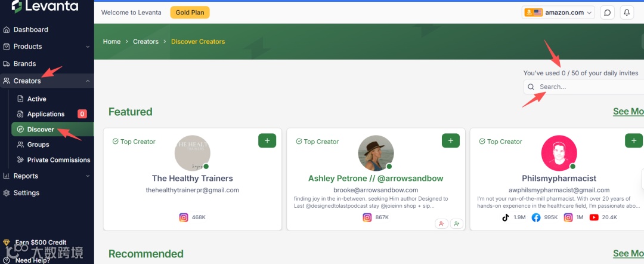
Task: Click Philsmypharmacist TikTok icon
Action: [x=506, y=217]
